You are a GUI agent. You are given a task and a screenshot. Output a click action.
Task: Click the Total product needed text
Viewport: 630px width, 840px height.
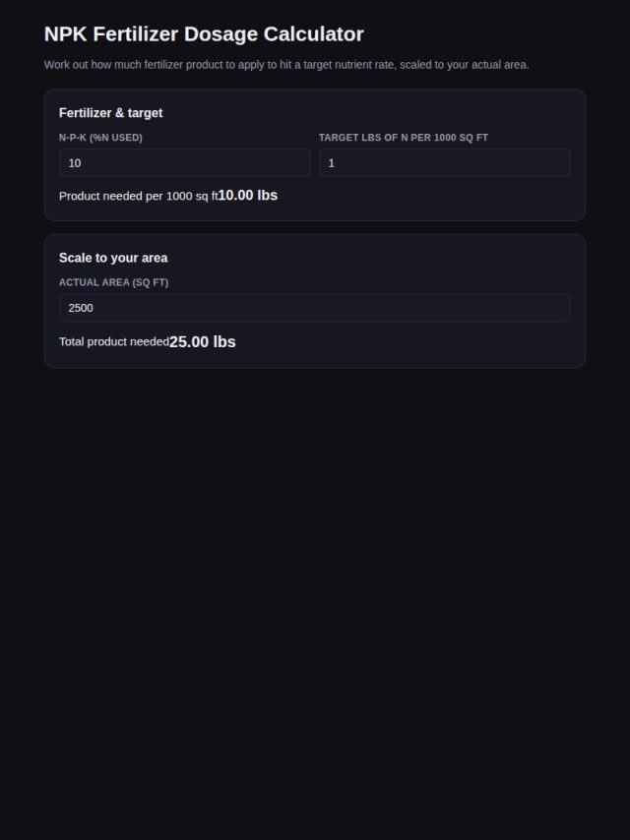coord(114,341)
